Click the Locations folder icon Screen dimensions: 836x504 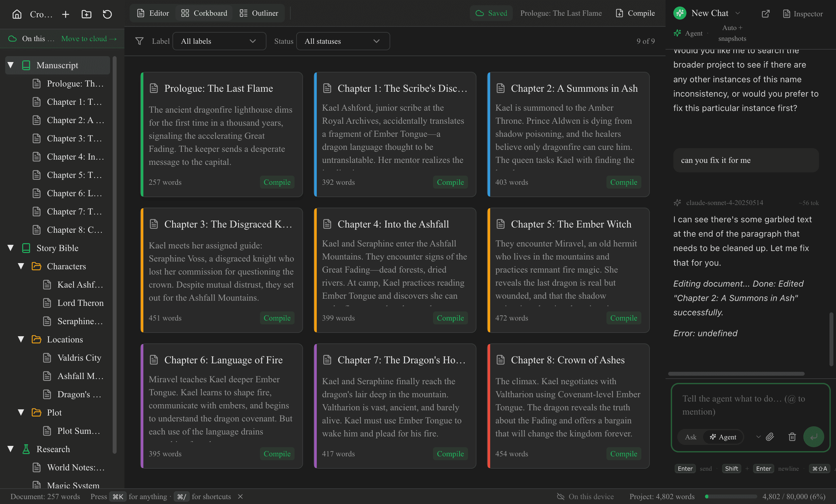click(36, 339)
